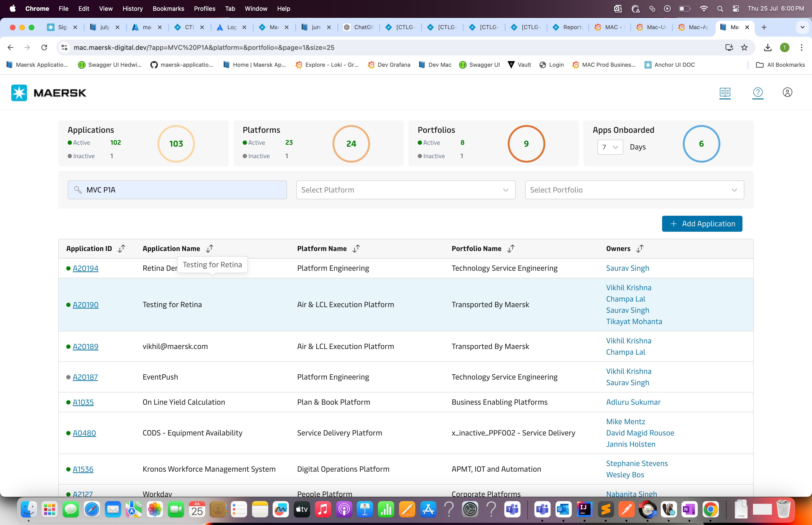Expand the Select Portfolio dropdown
This screenshot has height=525, width=812.
(x=634, y=190)
